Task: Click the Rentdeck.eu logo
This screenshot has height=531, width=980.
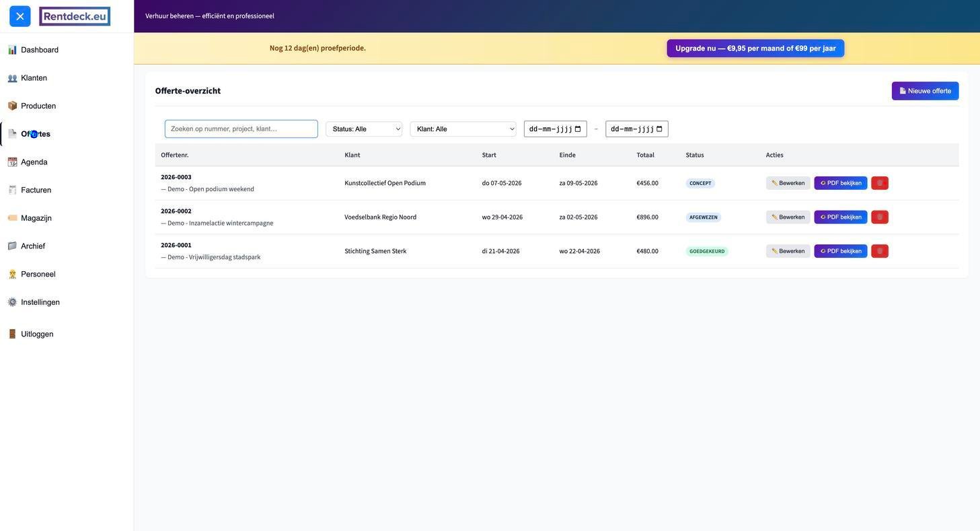Action: point(75,16)
